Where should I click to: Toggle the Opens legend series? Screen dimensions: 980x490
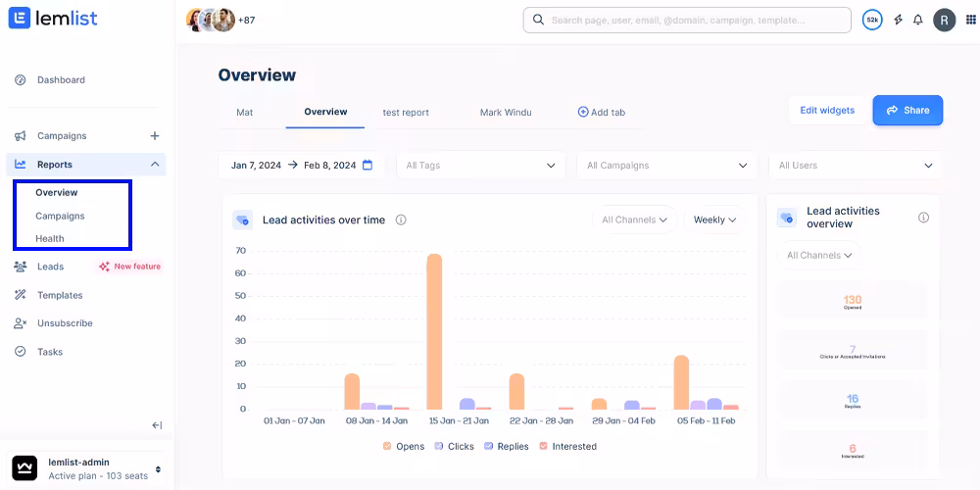(403, 447)
